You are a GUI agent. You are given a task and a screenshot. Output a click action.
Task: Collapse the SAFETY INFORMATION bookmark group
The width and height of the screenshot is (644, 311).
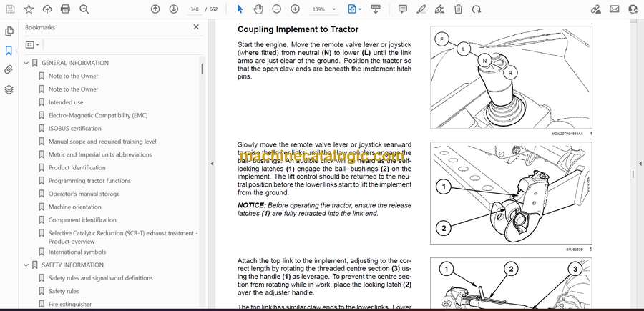[x=26, y=265]
